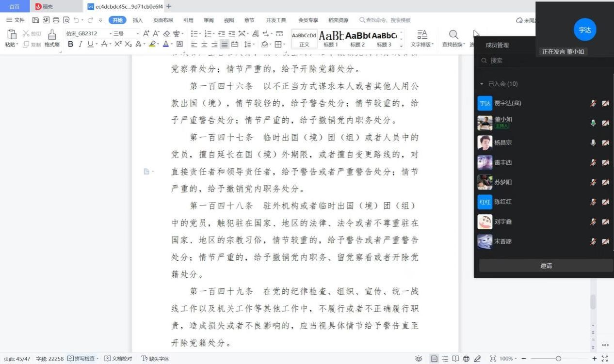This screenshot has height=364, width=614.
Task: Apply the 标题 2 style
Action: pyautogui.click(x=357, y=39)
